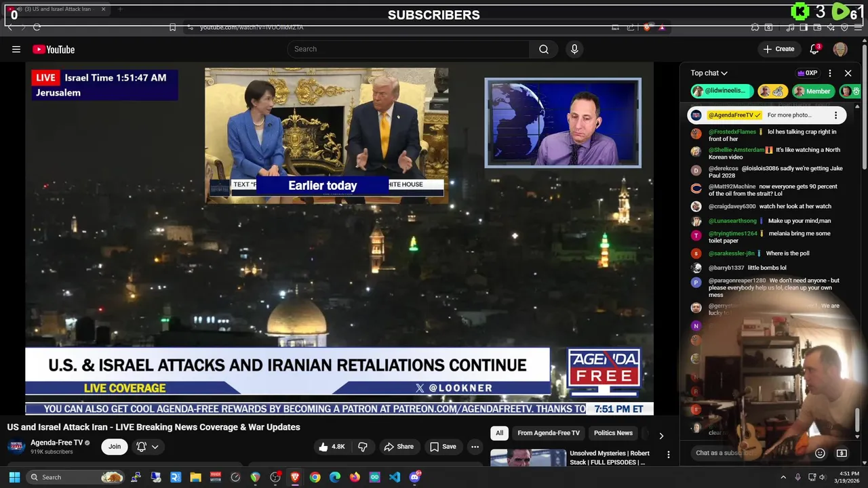Open Brave Shields lion icon
This screenshot has width=868, height=488.
tap(648, 27)
